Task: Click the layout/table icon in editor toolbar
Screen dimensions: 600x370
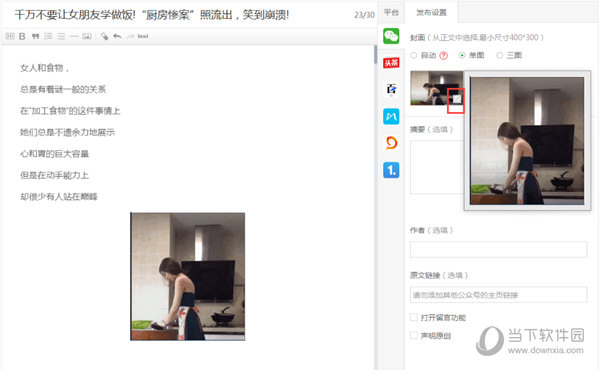Action: [10, 36]
